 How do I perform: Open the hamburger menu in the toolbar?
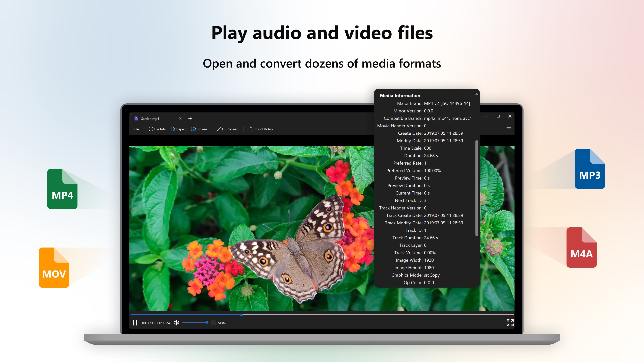[508, 129]
